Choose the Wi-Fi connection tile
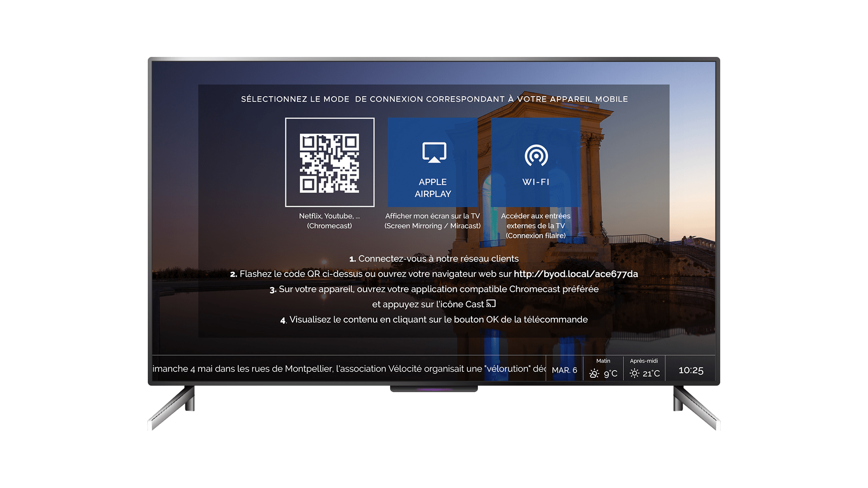The height and width of the screenshot is (488, 868). click(536, 162)
